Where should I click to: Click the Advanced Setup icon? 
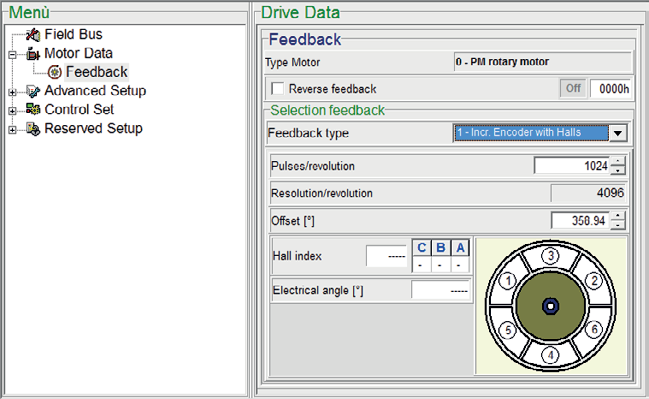[33, 91]
